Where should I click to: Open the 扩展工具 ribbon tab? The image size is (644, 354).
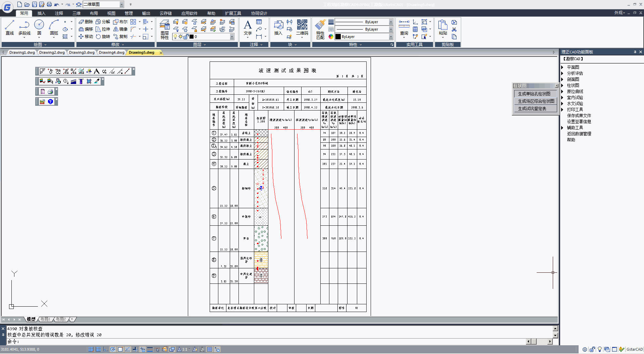click(x=233, y=13)
